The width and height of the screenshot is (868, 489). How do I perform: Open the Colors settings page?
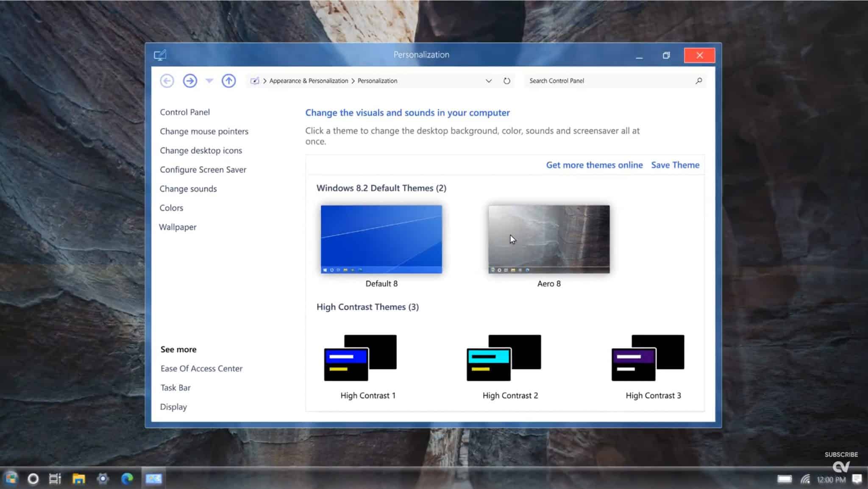[x=171, y=208]
